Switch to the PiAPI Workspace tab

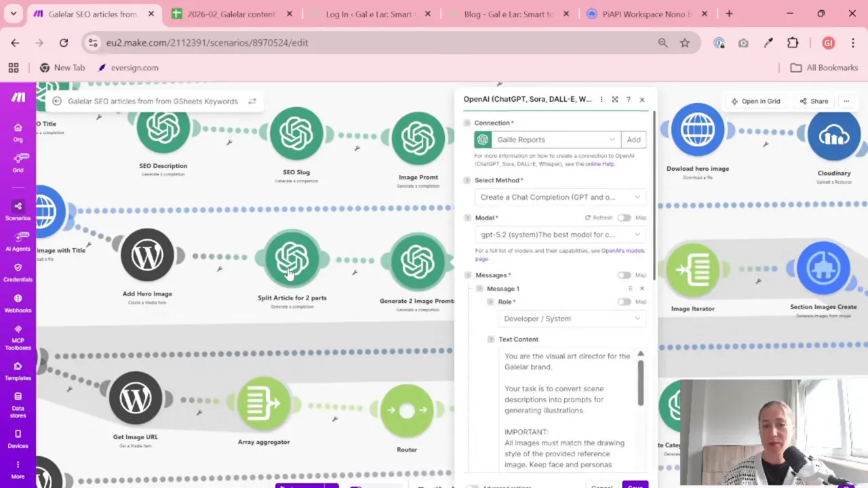(x=647, y=14)
